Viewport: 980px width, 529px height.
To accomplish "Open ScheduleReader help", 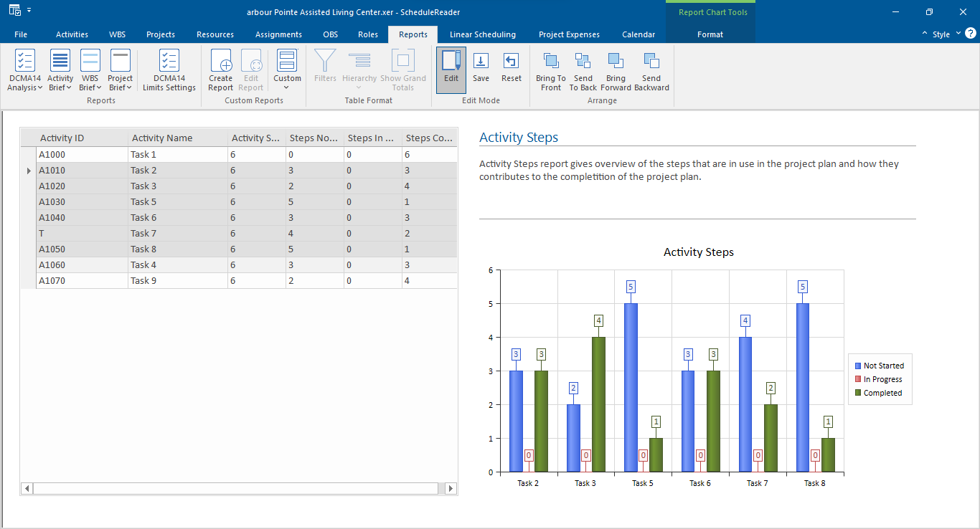I will (x=971, y=33).
